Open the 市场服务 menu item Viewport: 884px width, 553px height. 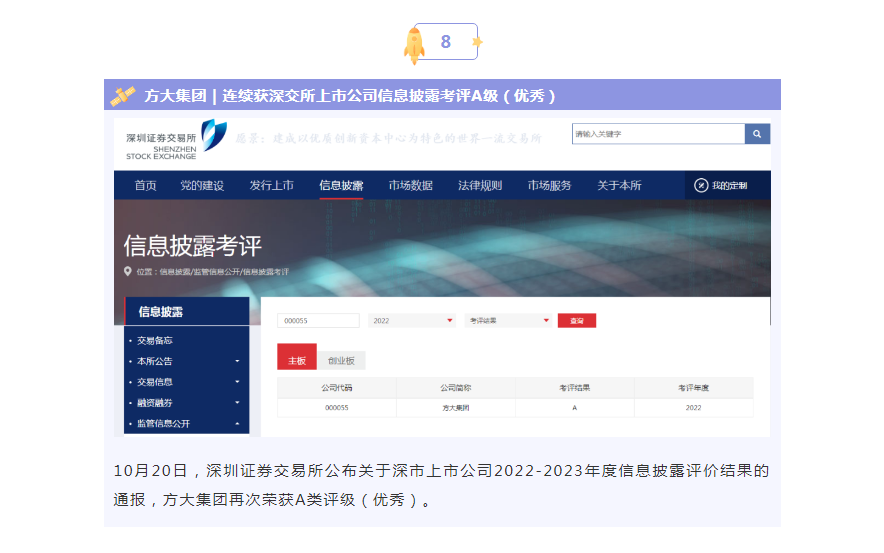(549, 185)
